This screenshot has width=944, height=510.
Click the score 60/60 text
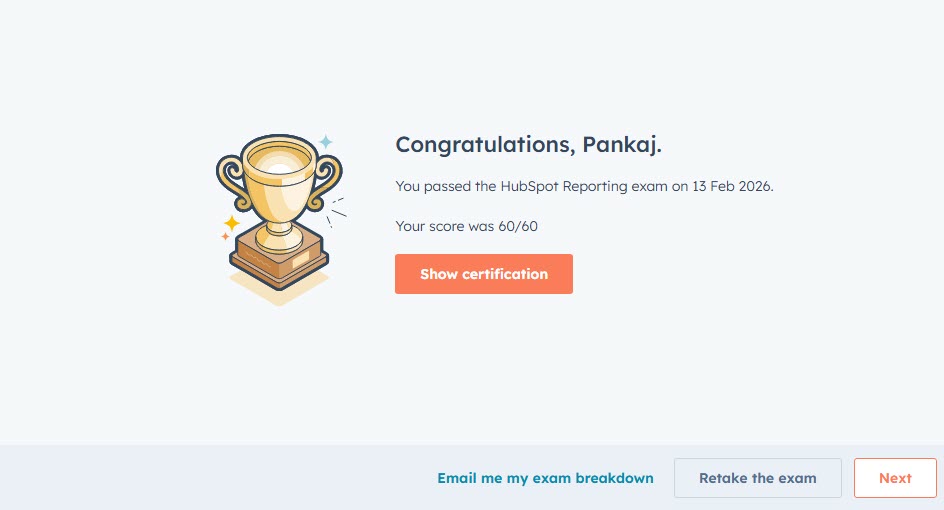point(518,226)
